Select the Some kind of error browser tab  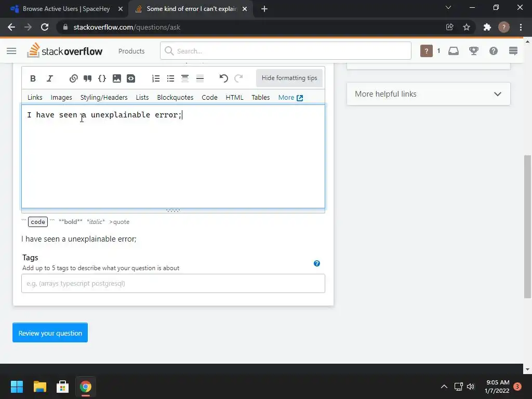tap(191, 9)
